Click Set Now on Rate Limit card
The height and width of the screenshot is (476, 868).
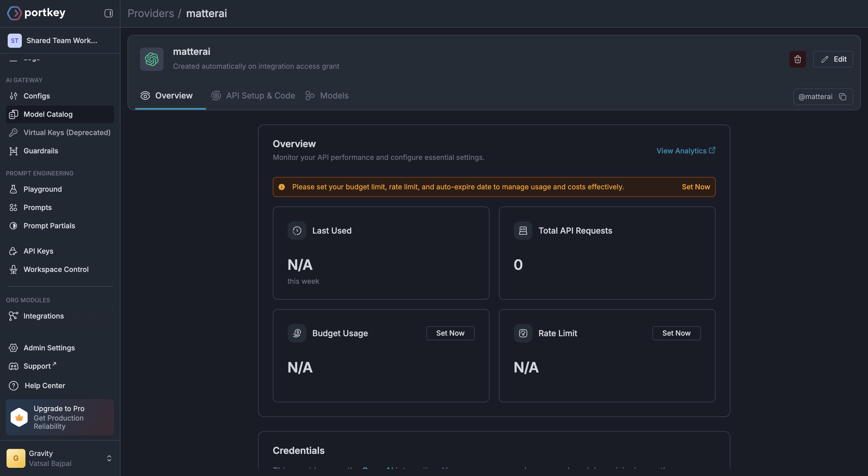(676, 333)
